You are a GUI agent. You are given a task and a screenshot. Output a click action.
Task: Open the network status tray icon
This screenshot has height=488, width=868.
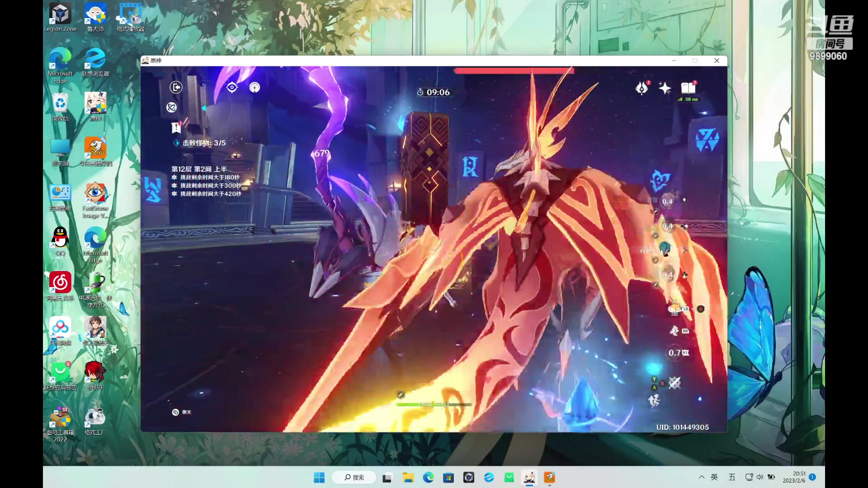[x=749, y=477]
